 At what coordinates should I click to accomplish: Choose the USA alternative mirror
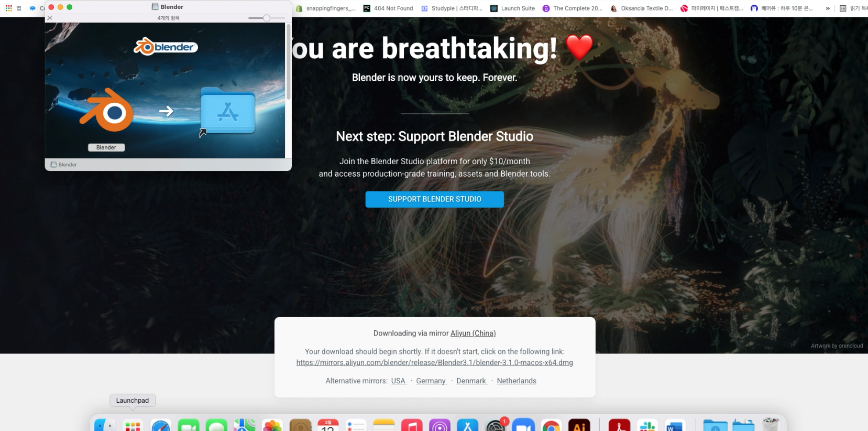399,381
